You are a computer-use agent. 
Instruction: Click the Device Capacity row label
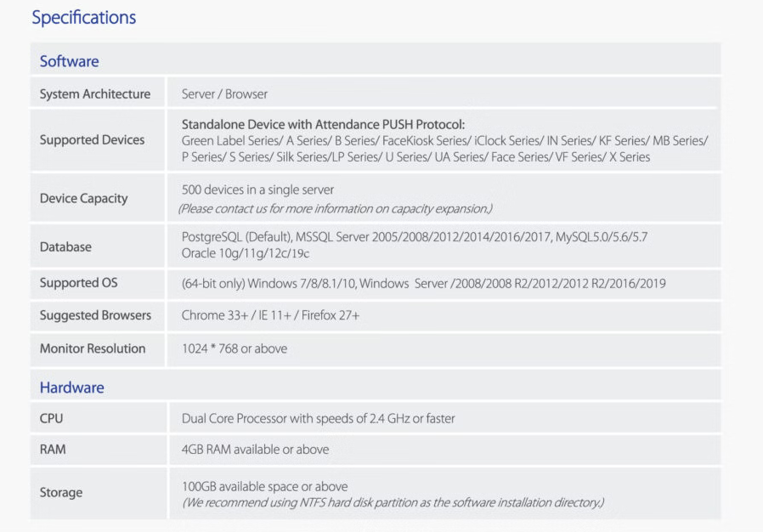point(83,199)
